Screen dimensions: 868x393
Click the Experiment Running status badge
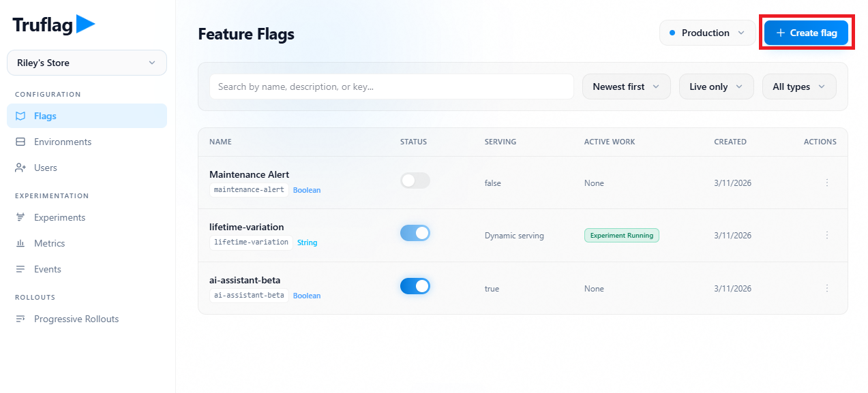621,235
